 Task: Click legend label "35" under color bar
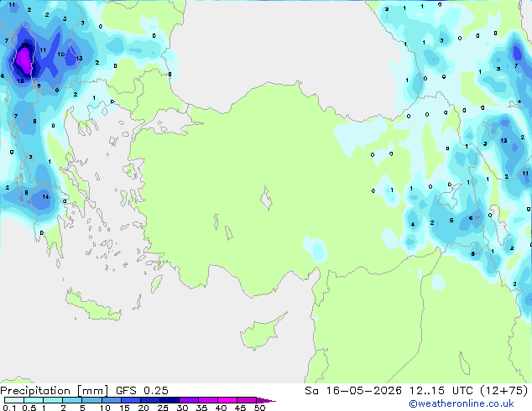point(201,408)
